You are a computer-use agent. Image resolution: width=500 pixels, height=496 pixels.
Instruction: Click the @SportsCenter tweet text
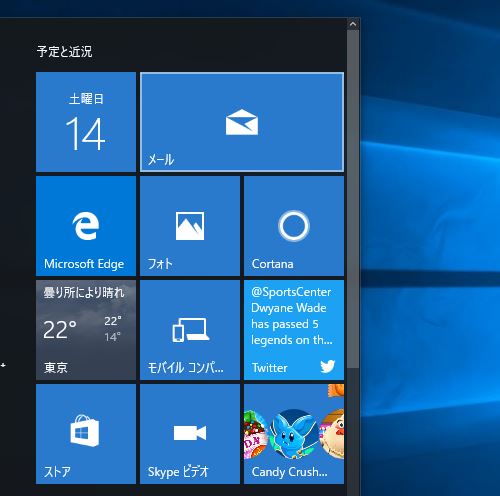292,316
